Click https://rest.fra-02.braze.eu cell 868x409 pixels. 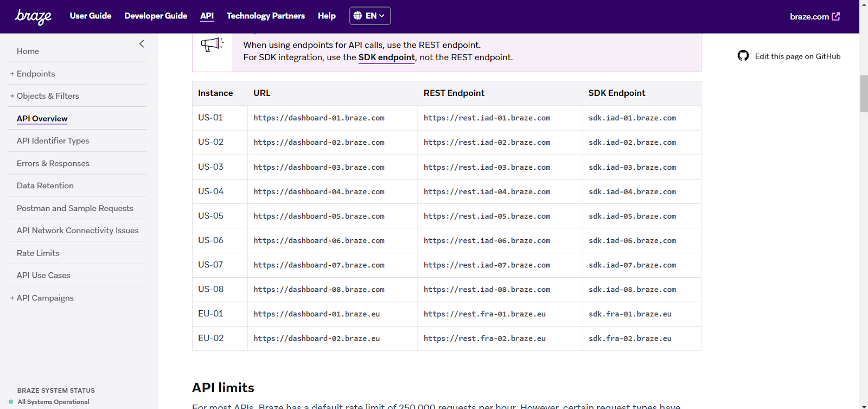pyautogui.click(x=500, y=338)
